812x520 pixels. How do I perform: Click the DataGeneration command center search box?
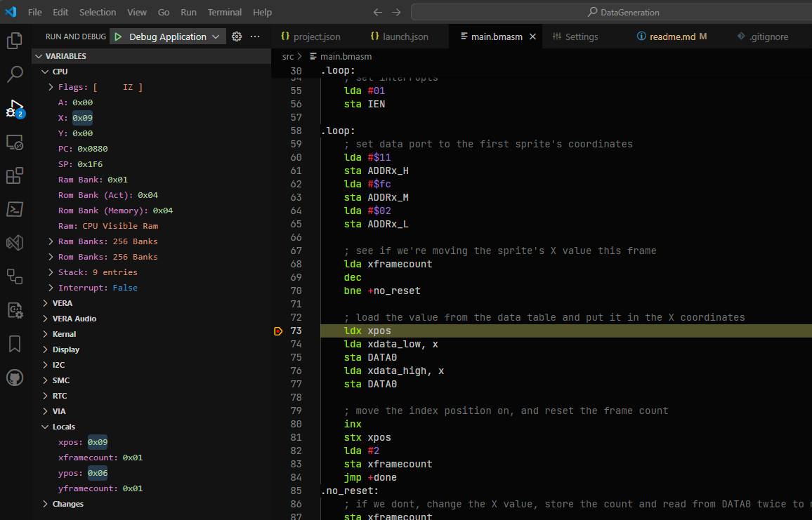[x=611, y=12]
